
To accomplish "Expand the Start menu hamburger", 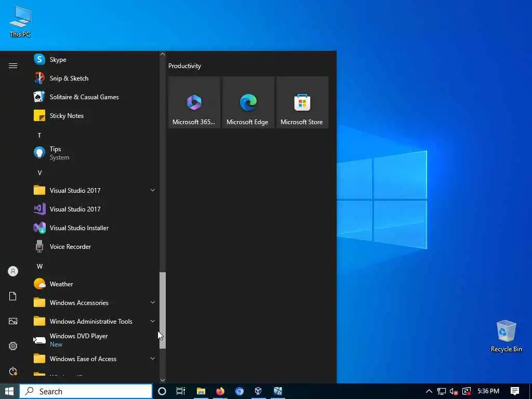I will 13,66.
